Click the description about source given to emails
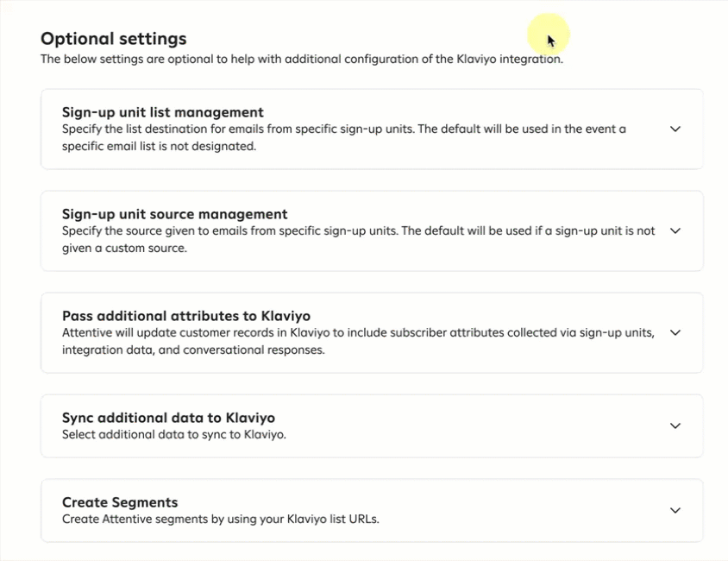This screenshot has width=728, height=561. tap(358, 231)
